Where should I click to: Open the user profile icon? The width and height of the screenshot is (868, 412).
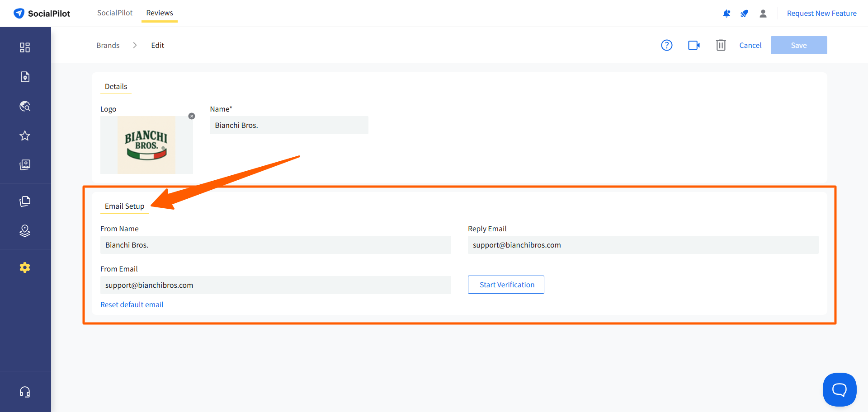(763, 14)
